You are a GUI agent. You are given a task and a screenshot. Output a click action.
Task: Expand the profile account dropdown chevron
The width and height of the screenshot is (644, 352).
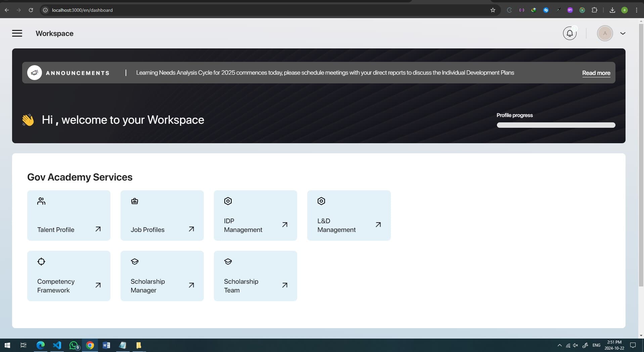click(x=623, y=33)
